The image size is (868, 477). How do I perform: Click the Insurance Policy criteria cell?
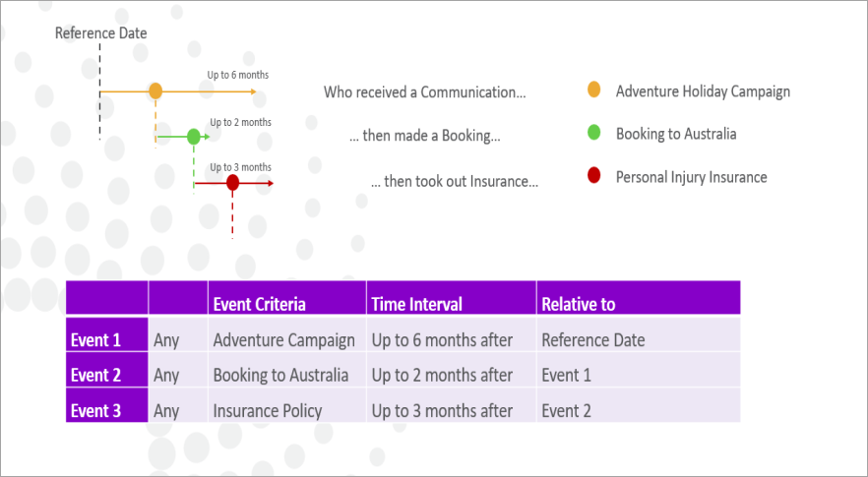tap(286, 405)
